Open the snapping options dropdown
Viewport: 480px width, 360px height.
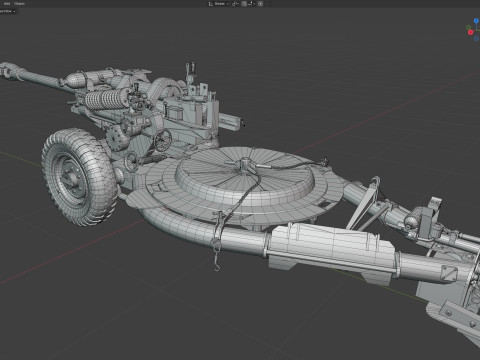[x=252, y=4]
